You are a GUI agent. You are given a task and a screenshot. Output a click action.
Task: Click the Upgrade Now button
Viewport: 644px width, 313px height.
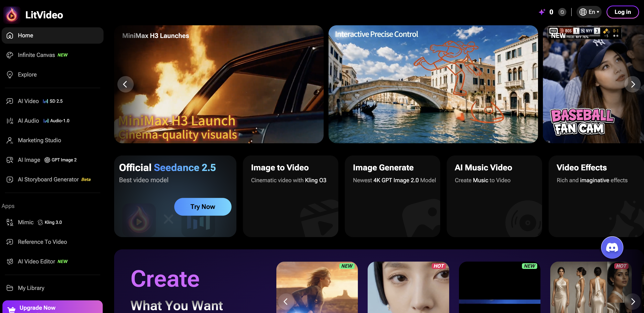53,307
